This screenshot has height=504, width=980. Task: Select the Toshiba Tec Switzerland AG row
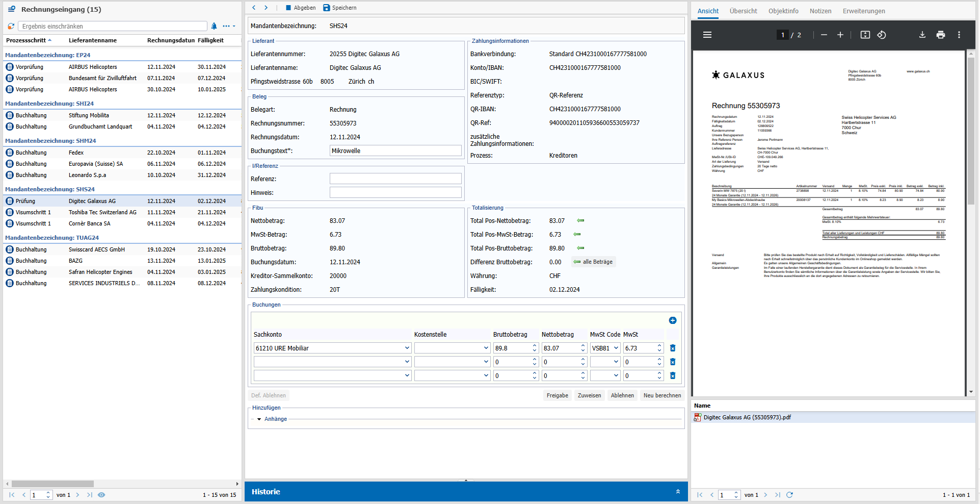pos(122,212)
